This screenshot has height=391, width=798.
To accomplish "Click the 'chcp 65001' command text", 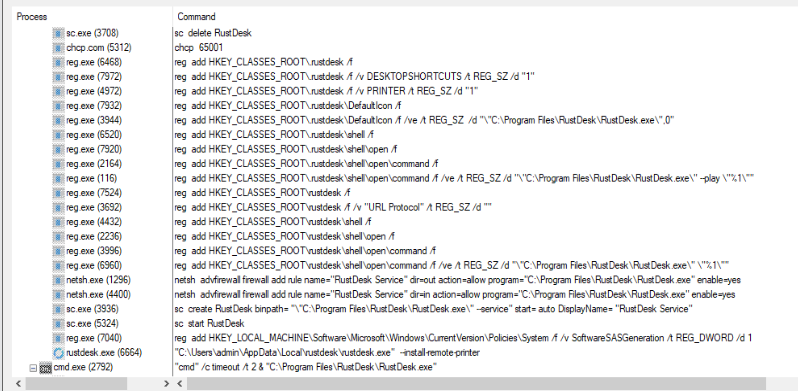I will pos(198,48).
